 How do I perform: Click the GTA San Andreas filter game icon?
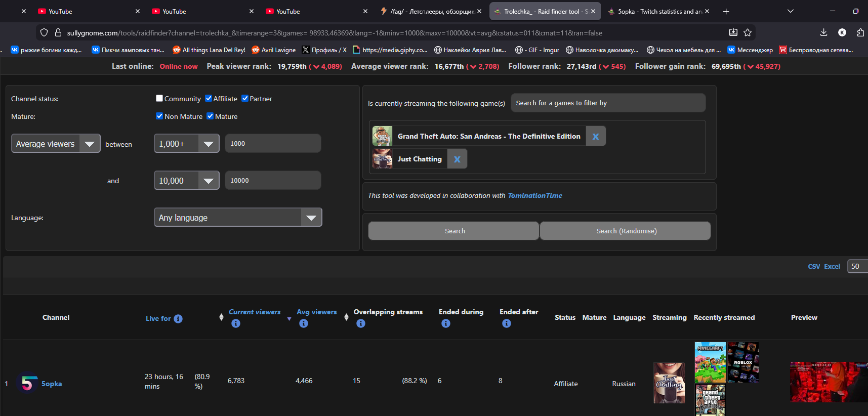[382, 136]
